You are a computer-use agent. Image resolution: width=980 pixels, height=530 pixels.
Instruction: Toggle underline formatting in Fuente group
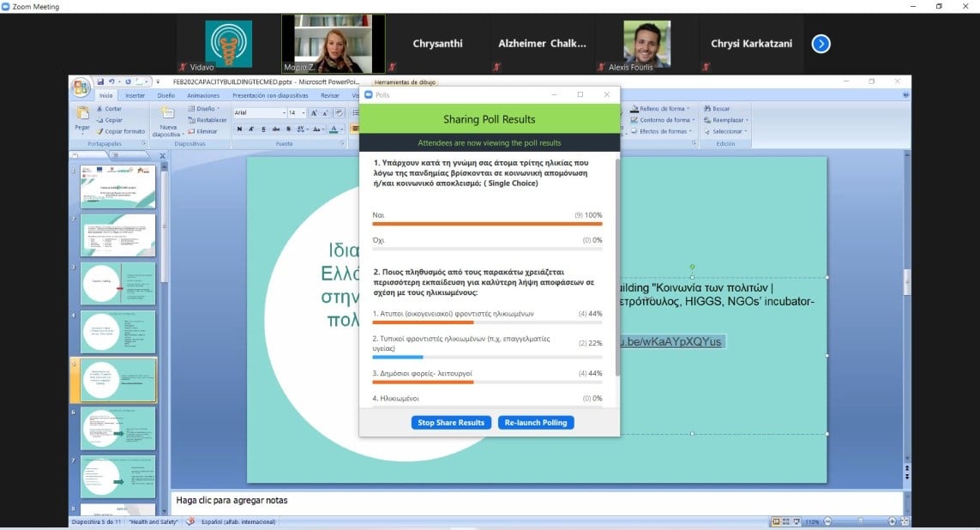(x=262, y=129)
